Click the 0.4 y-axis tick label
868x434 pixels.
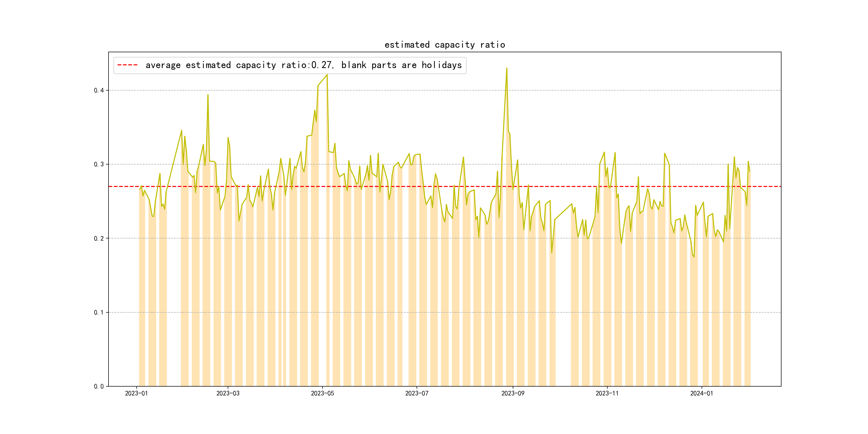[x=99, y=90]
